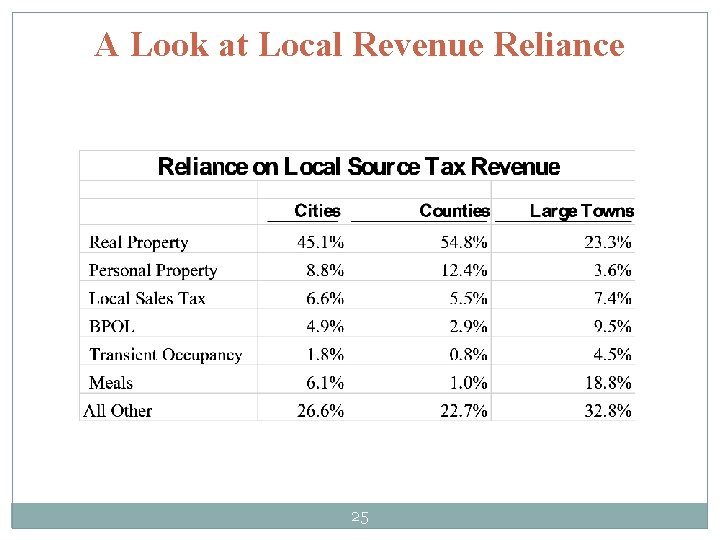Click the 0.8% Transient Occupancy Counties value
720x540 pixels.
[x=468, y=354]
